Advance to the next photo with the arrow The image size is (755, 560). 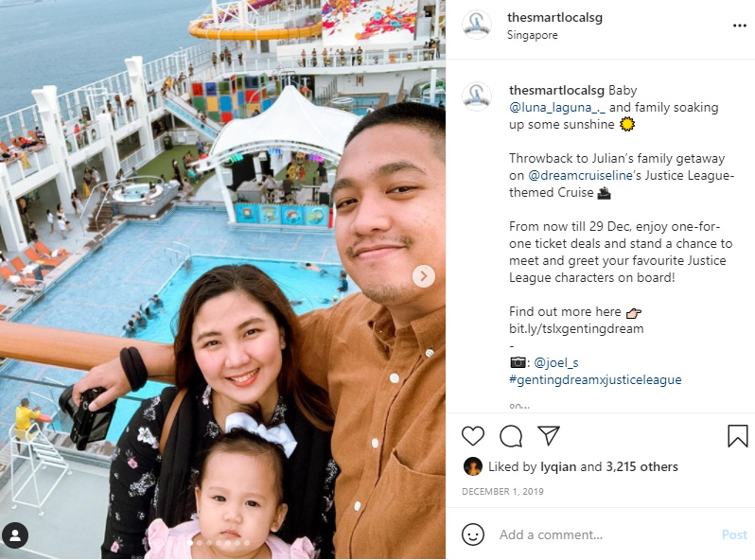(x=424, y=276)
